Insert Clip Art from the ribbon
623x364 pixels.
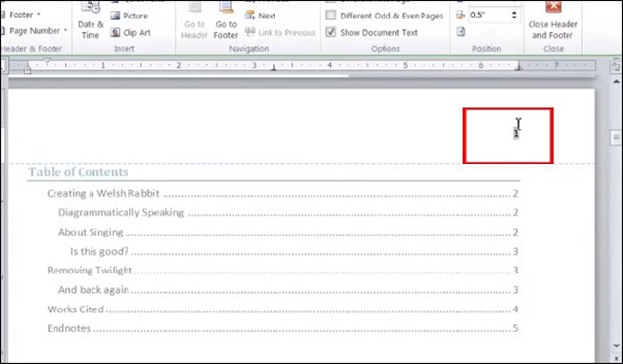(x=130, y=32)
